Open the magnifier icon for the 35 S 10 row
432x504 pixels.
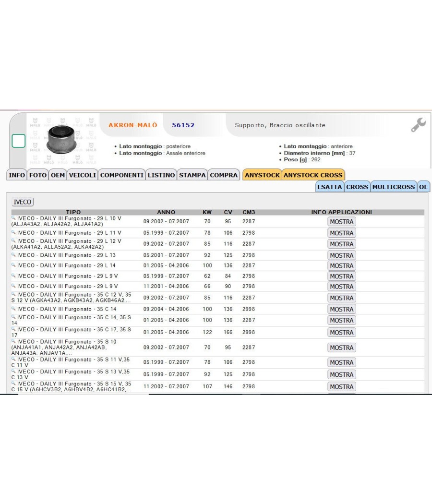pos(13,341)
